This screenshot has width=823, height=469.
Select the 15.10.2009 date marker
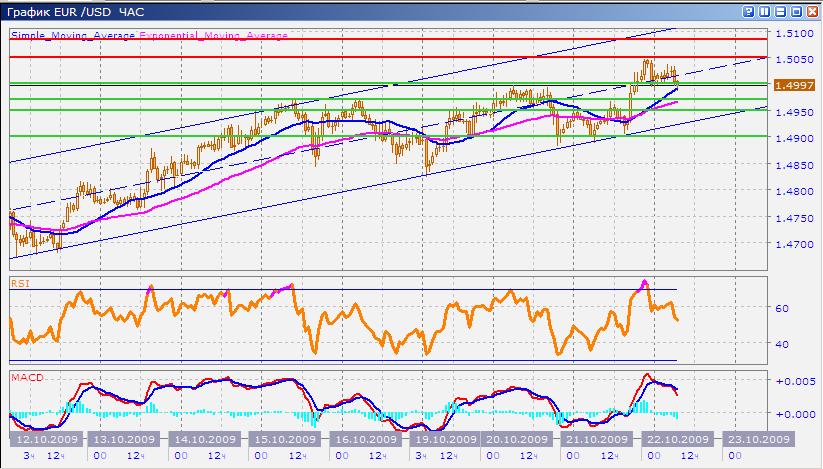pos(285,439)
